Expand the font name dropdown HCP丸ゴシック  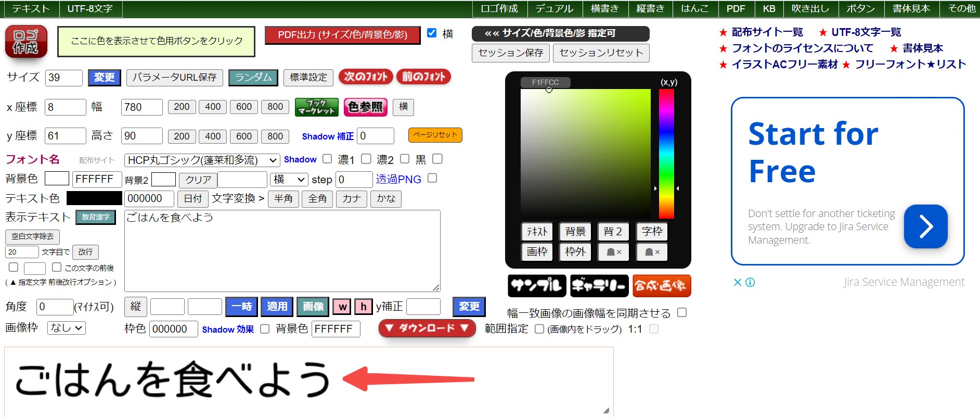tap(202, 160)
